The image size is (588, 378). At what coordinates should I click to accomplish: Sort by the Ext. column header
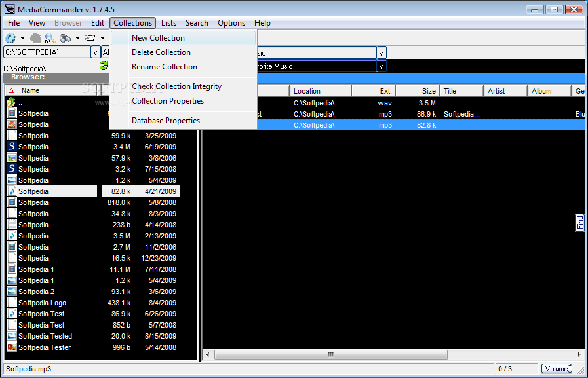pyautogui.click(x=374, y=91)
